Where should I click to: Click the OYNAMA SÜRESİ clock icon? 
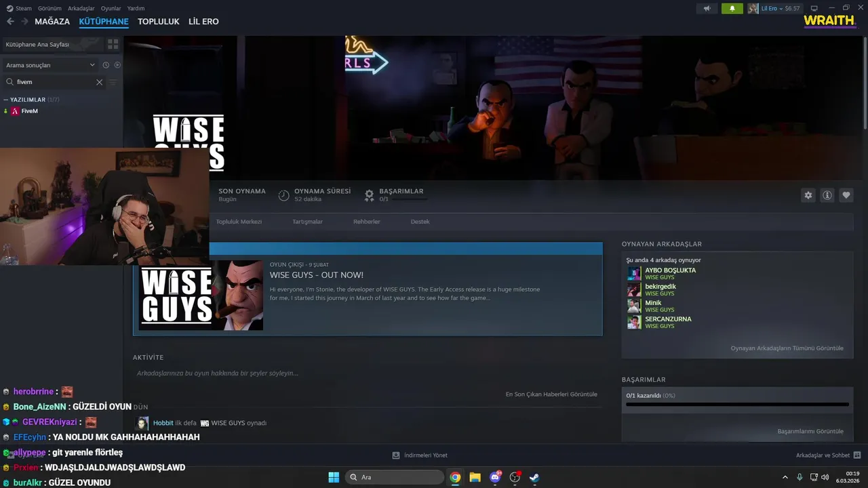(x=283, y=195)
